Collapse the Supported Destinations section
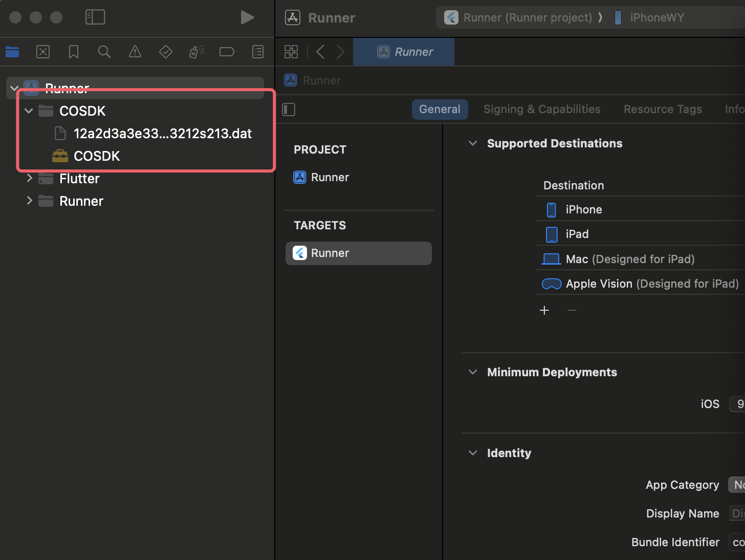This screenshot has width=745, height=560. point(473,143)
